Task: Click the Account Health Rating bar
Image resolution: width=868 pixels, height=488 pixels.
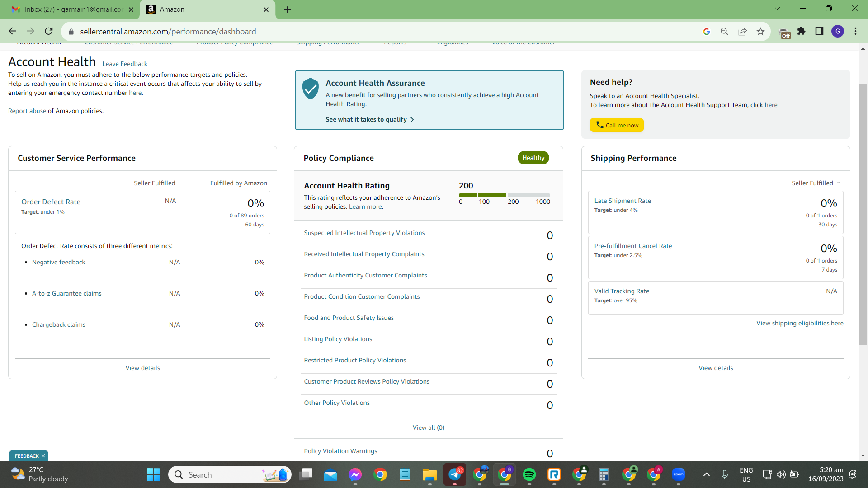Action: tap(505, 195)
